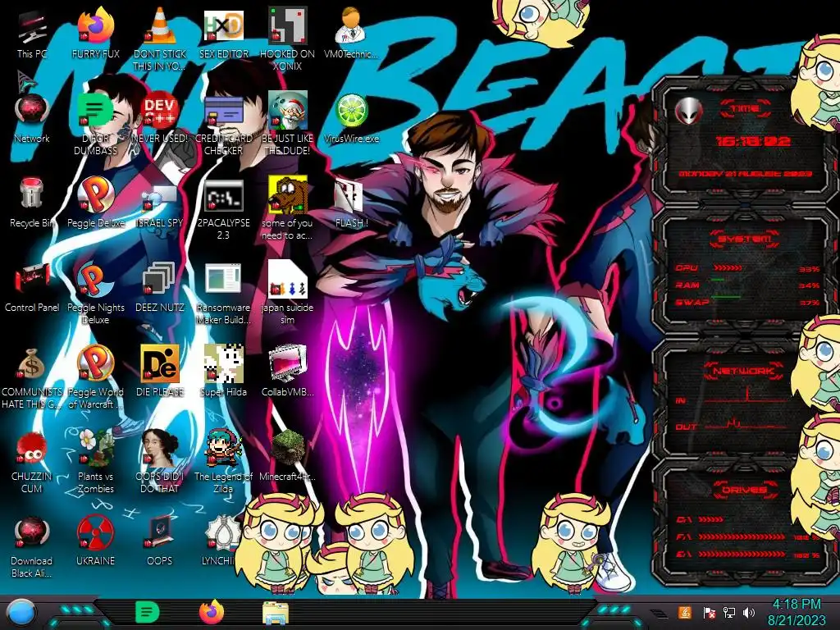Open File Explorer from the taskbar
The width and height of the screenshot is (840, 630).
point(276,614)
